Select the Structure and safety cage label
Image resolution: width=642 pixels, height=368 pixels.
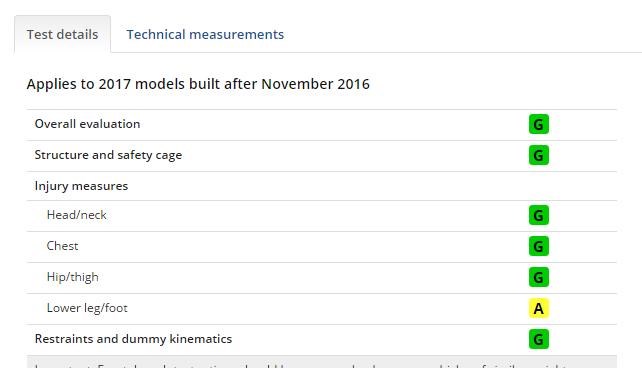[108, 155]
